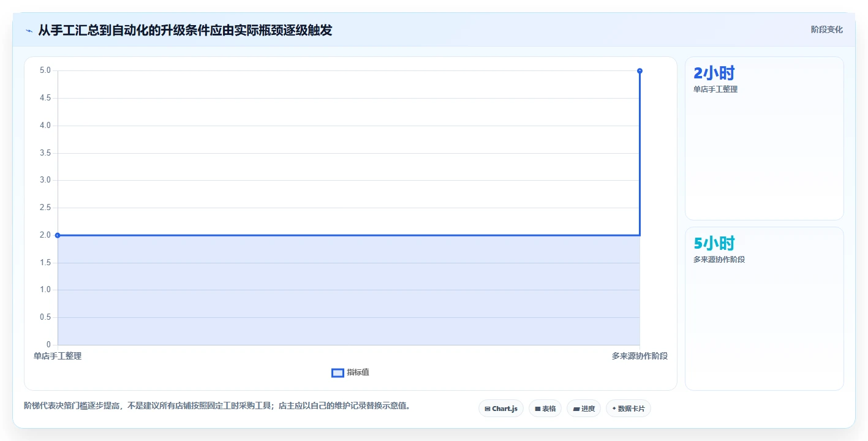Screen dimensions: 868x441
Task: Click the 4.5 y-axis tick label
Action: point(45,98)
